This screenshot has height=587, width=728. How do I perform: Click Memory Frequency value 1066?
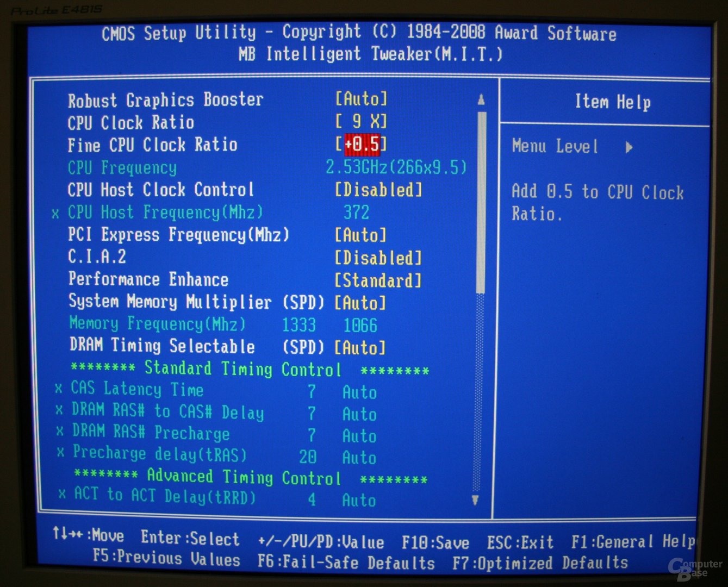coord(360,325)
